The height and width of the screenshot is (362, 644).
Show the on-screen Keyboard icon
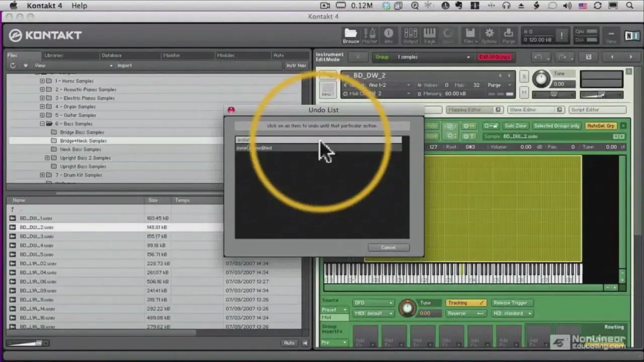pyautogui.click(x=429, y=35)
